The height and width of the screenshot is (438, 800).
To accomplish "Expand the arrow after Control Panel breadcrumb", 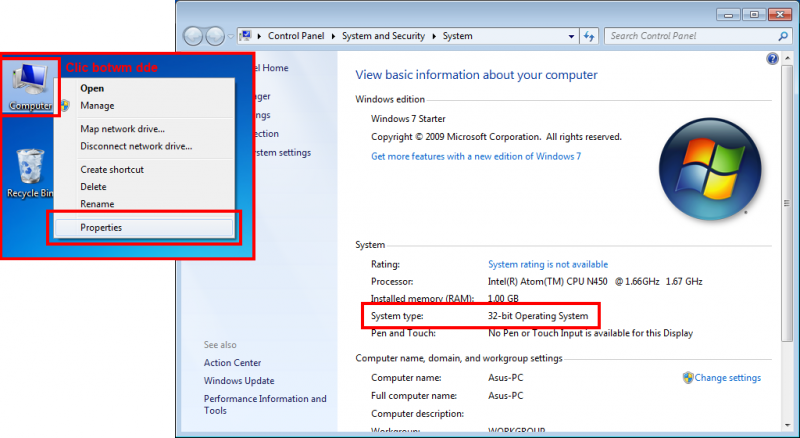I will click(335, 36).
